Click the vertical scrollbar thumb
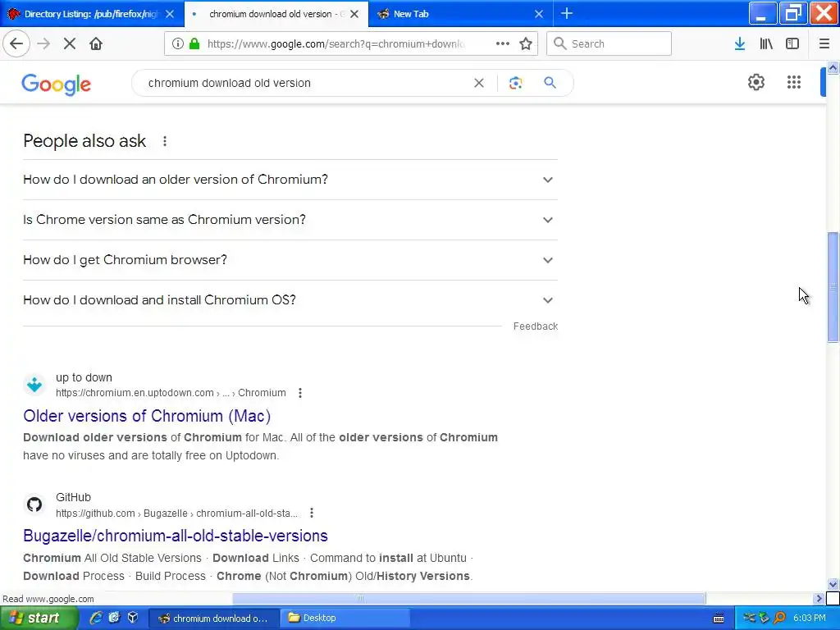This screenshot has height=630, width=840. (x=833, y=286)
